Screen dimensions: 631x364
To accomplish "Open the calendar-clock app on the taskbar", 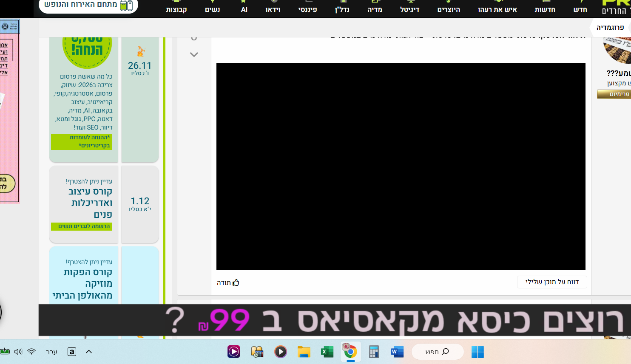I will pos(257,352).
